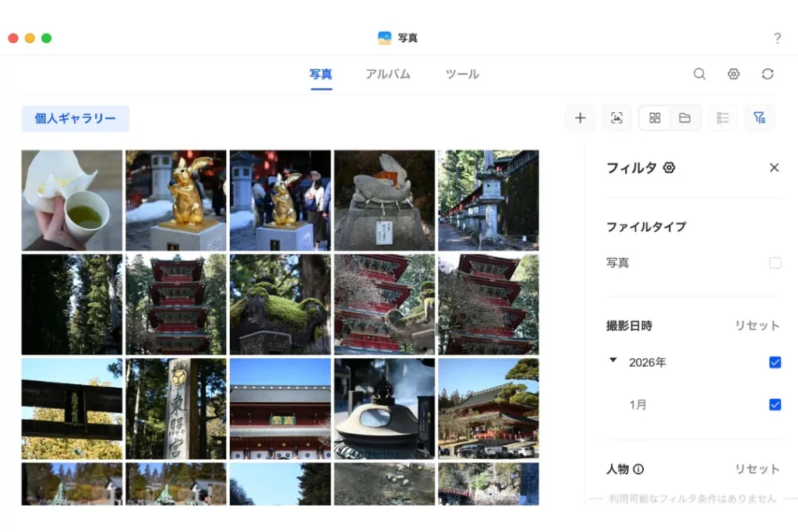Toggle the list selection view icon
Viewport: 798px width, 532px height.
click(x=722, y=118)
